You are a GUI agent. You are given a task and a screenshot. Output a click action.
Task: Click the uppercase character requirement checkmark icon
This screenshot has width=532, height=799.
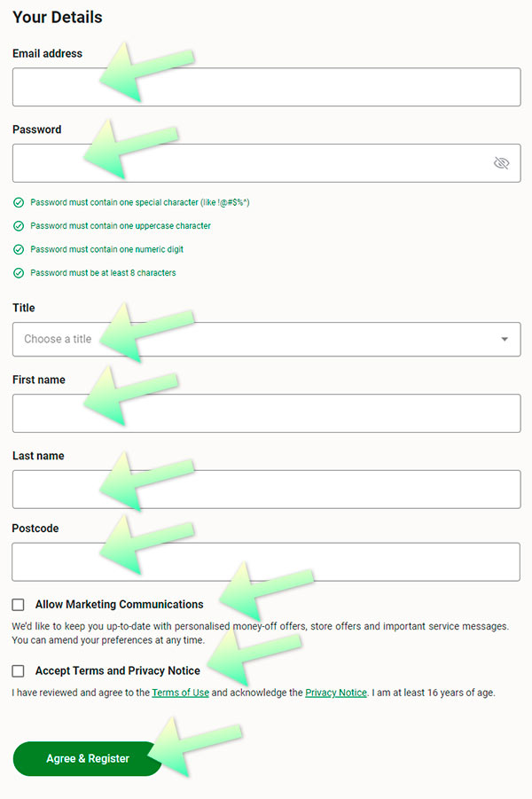click(18, 225)
